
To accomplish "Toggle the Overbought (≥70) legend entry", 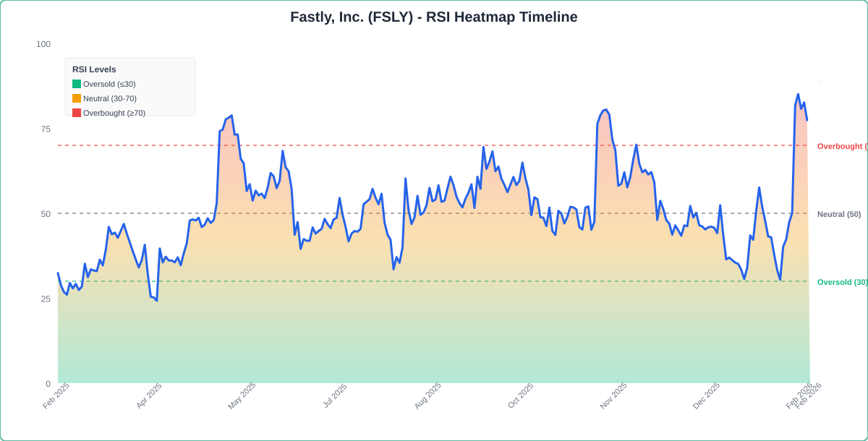I will click(114, 113).
